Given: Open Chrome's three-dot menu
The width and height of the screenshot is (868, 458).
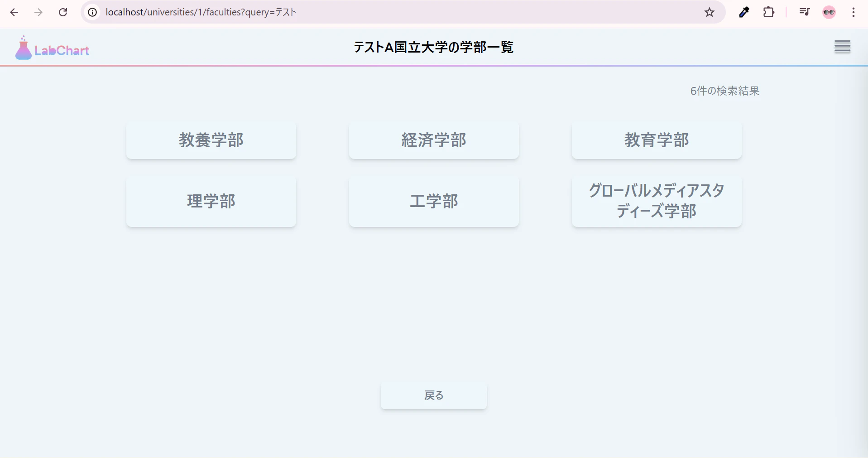Looking at the screenshot, I should click(x=854, y=12).
